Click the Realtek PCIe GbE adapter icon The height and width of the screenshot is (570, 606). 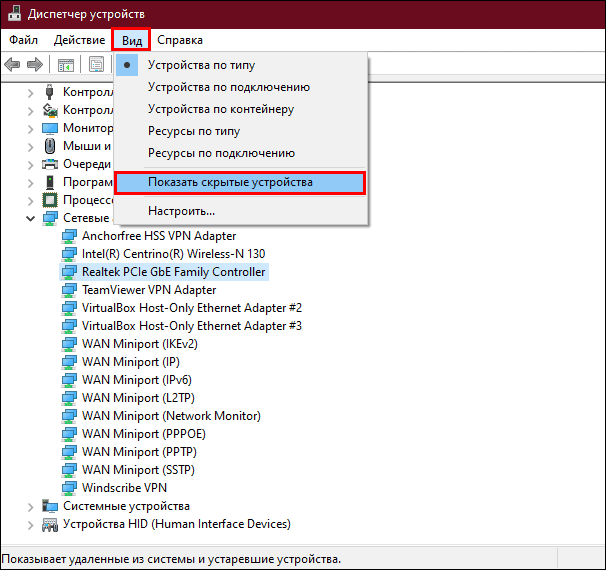coord(69,272)
